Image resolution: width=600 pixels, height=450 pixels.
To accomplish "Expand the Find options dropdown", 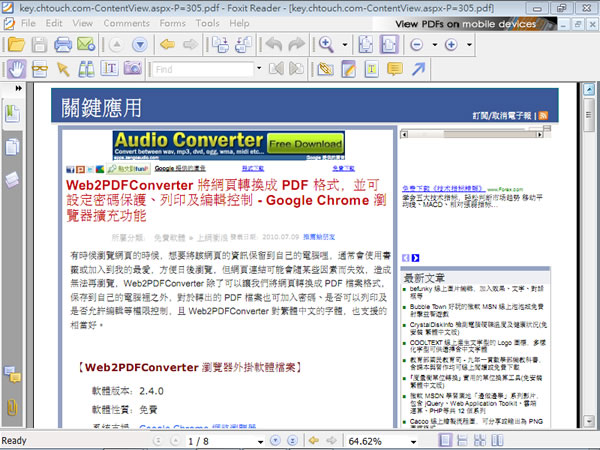I will (x=260, y=69).
